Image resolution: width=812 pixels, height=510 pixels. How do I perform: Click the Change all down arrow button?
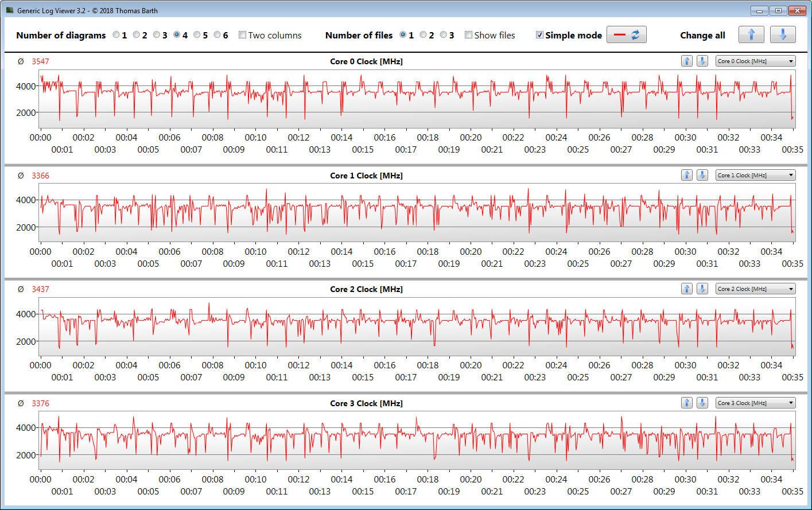point(783,35)
